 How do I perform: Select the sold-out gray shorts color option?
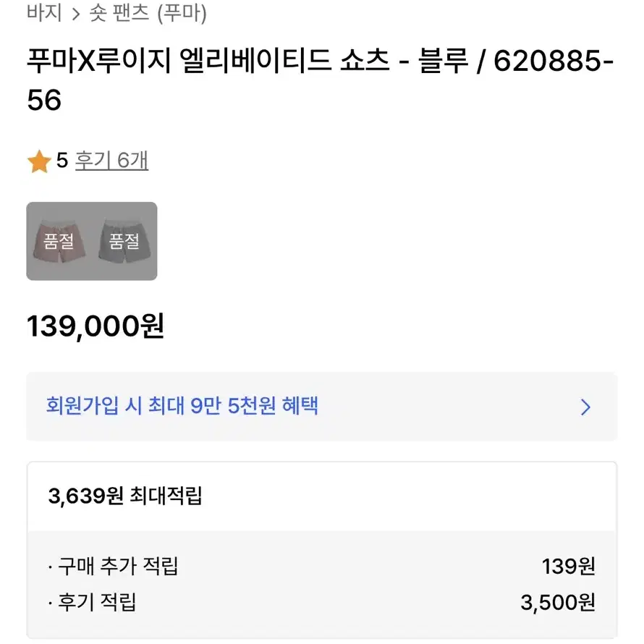(124, 241)
